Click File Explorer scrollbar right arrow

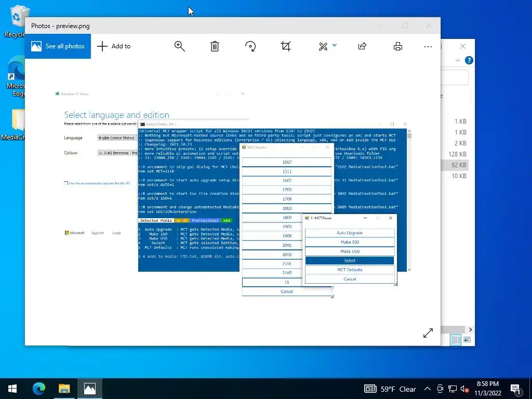(x=470, y=329)
